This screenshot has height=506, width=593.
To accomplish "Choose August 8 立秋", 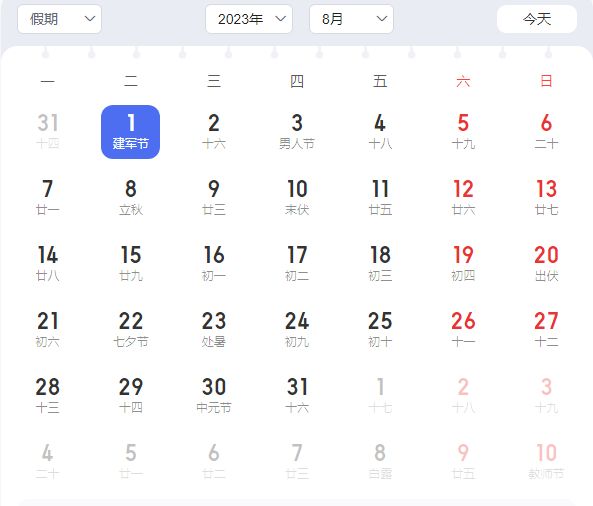I will click(x=130, y=198).
